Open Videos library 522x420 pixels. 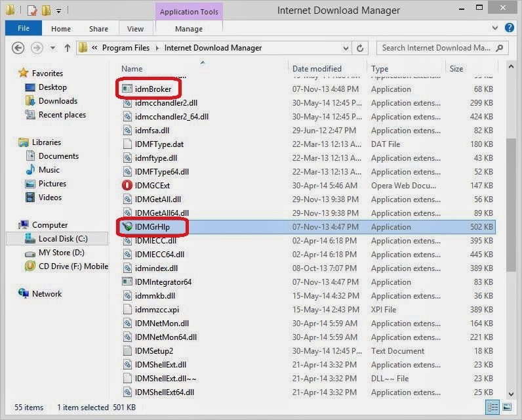50,198
